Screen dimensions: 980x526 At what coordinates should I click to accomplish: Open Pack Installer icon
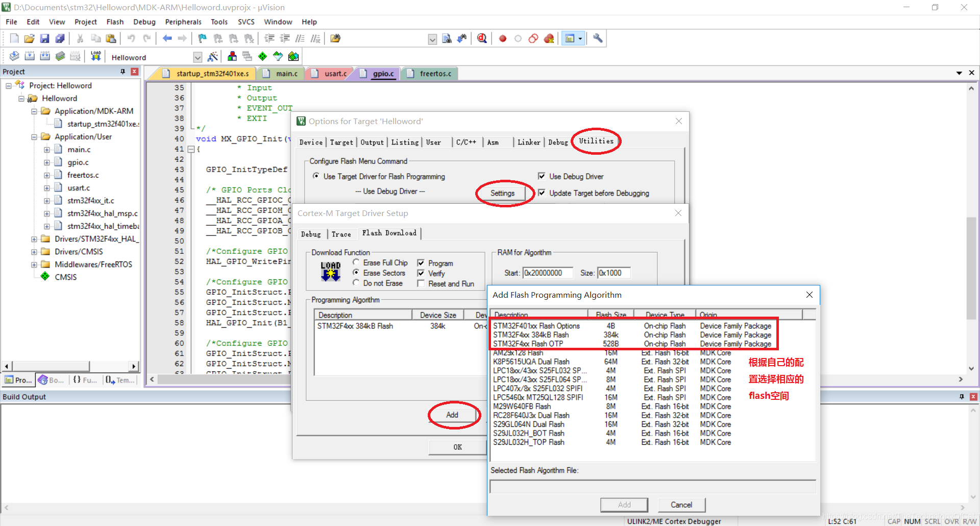(x=293, y=56)
